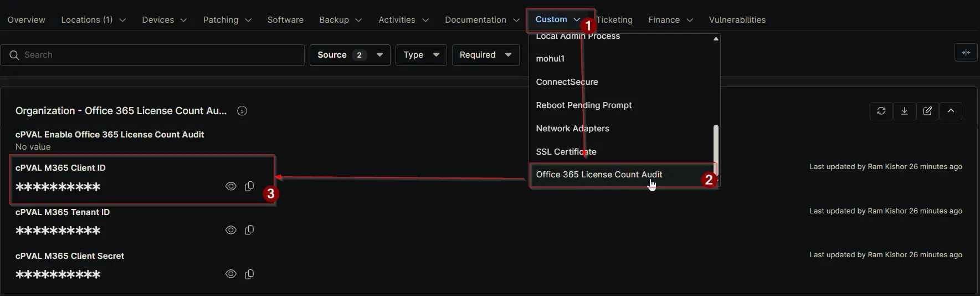Click the collapse columns icon at top right
This screenshot has height=296, width=980.
(966, 53)
